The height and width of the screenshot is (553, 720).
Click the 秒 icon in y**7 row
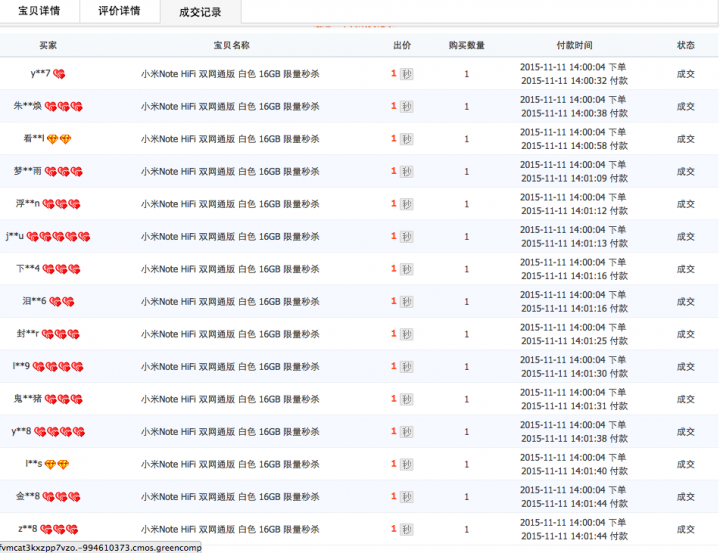point(406,74)
